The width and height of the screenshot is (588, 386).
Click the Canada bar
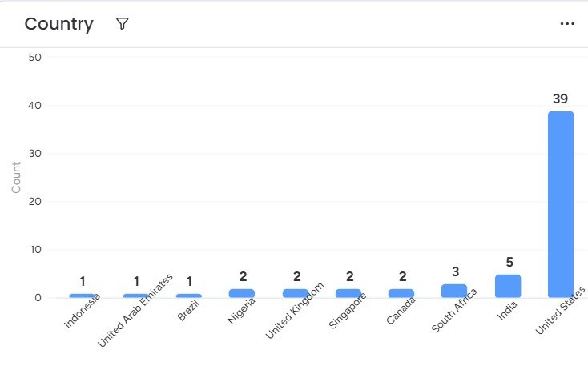pos(401,293)
